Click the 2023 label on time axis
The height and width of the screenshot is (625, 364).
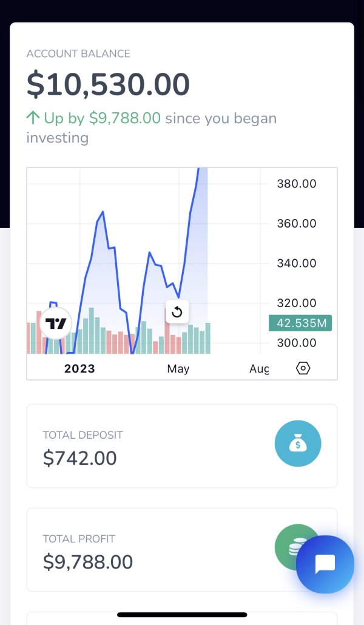tap(79, 369)
